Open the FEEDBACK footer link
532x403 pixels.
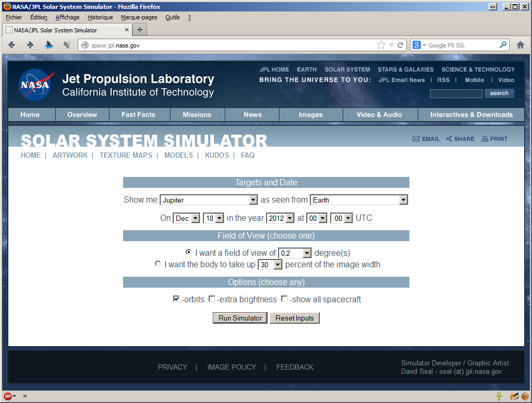[x=295, y=367]
